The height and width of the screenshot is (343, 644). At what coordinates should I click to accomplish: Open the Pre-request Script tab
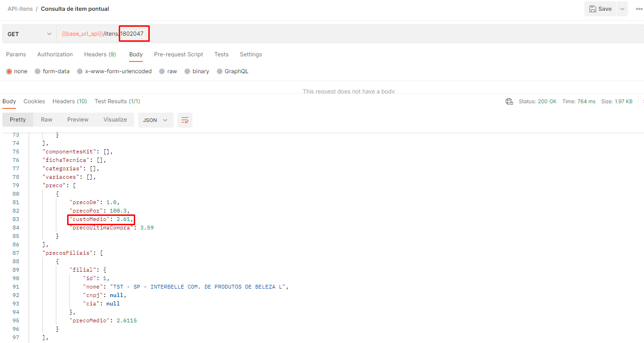tap(178, 54)
